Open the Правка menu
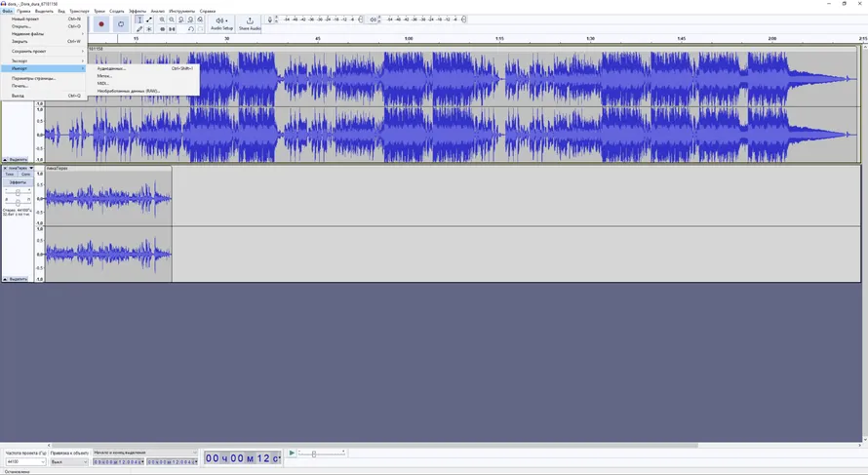 (23, 11)
